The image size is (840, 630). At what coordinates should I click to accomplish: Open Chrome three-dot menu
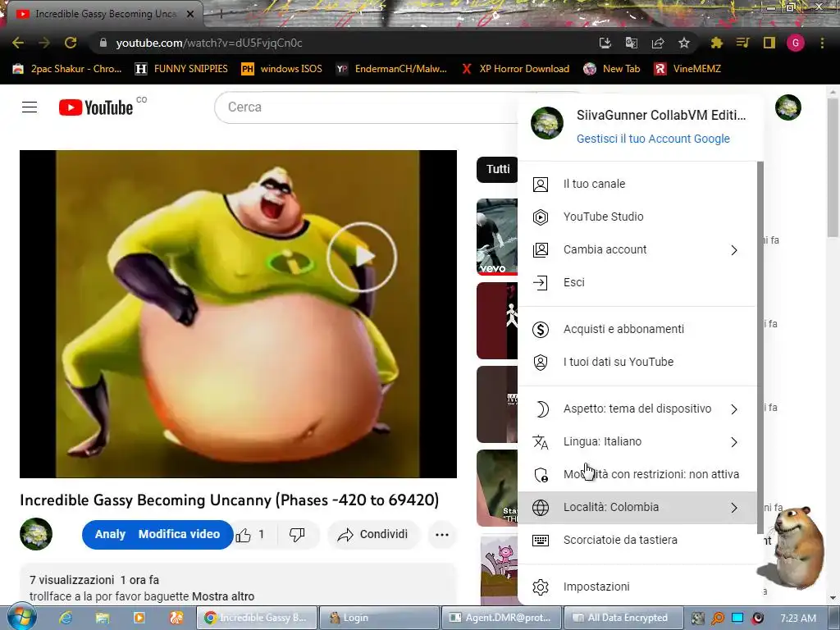click(x=822, y=43)
